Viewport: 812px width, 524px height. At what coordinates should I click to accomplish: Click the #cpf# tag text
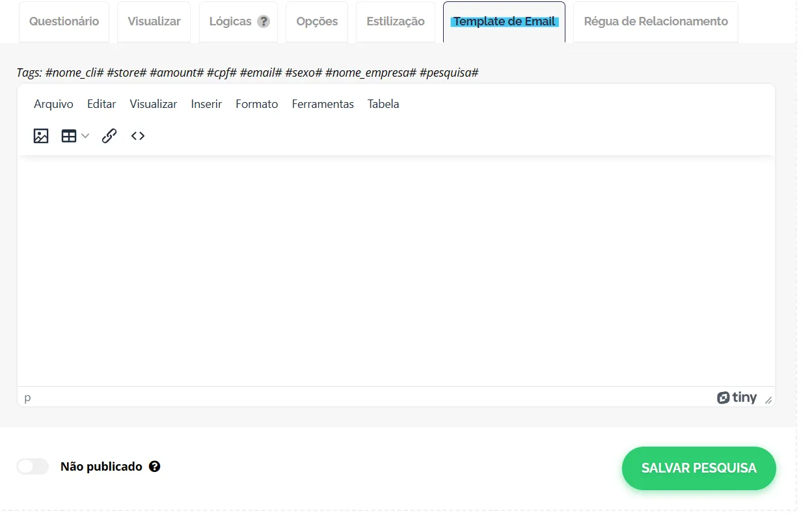pos(222,72)
